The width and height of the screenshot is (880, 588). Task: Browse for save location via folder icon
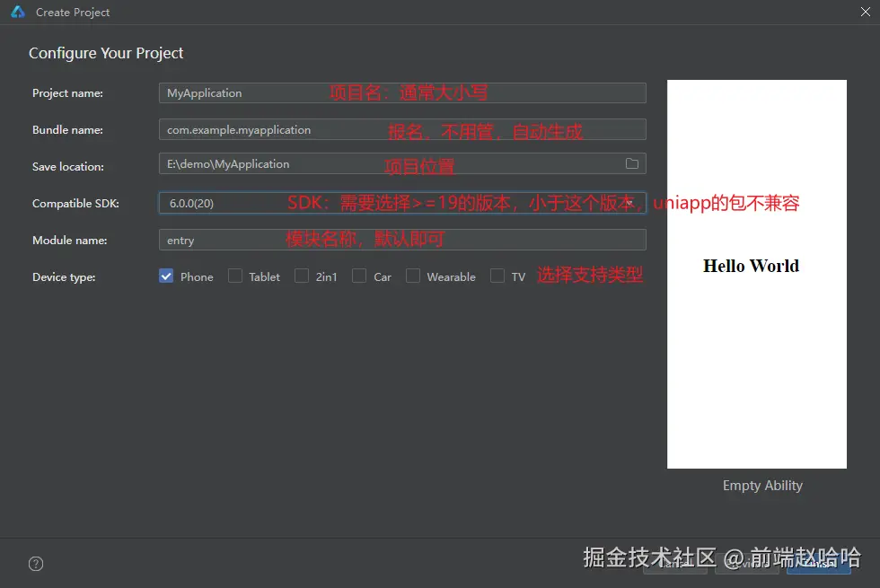[x=632, y=163]
